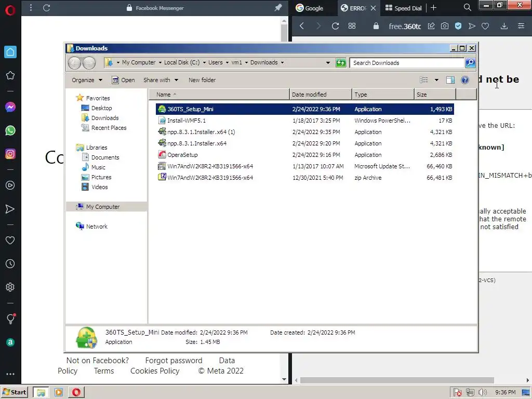
Task: Open Opera player sidebar icon
Action: (x=10, y=185)
